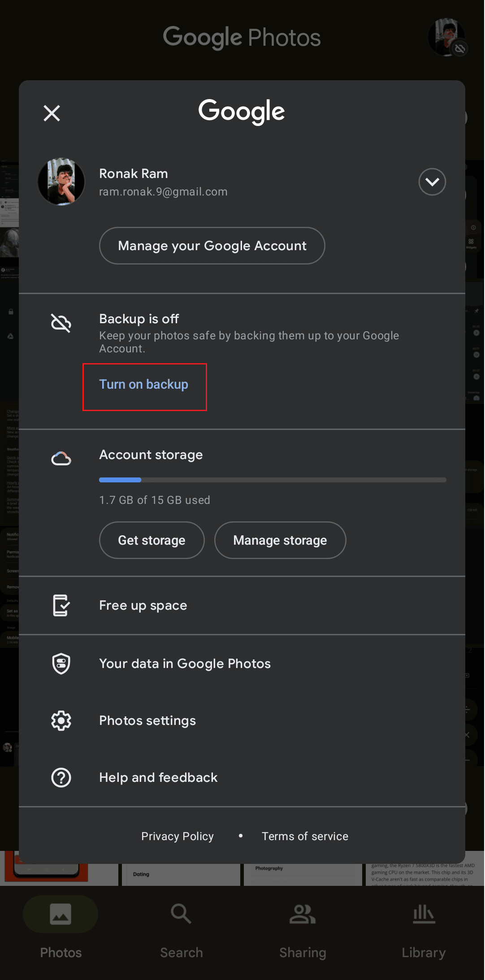Tap the backup off cloud icon
The height and width of the screenshot is (980, 485).
[61, 323]
